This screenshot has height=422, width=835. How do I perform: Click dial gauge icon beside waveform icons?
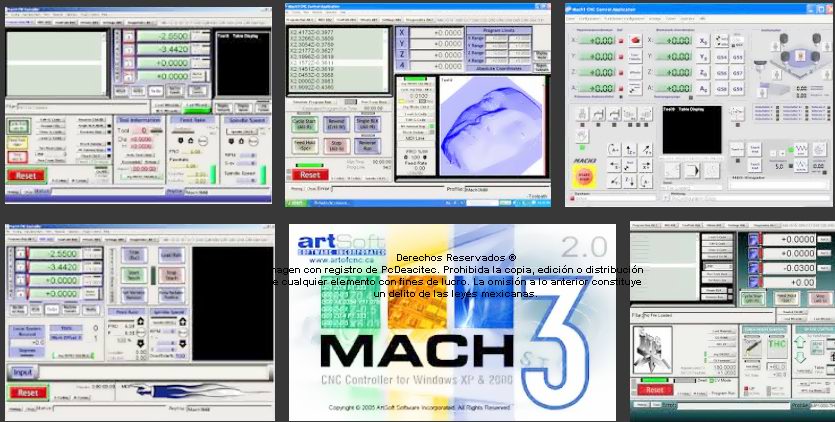pyautogui.click(x=818, y=149)
